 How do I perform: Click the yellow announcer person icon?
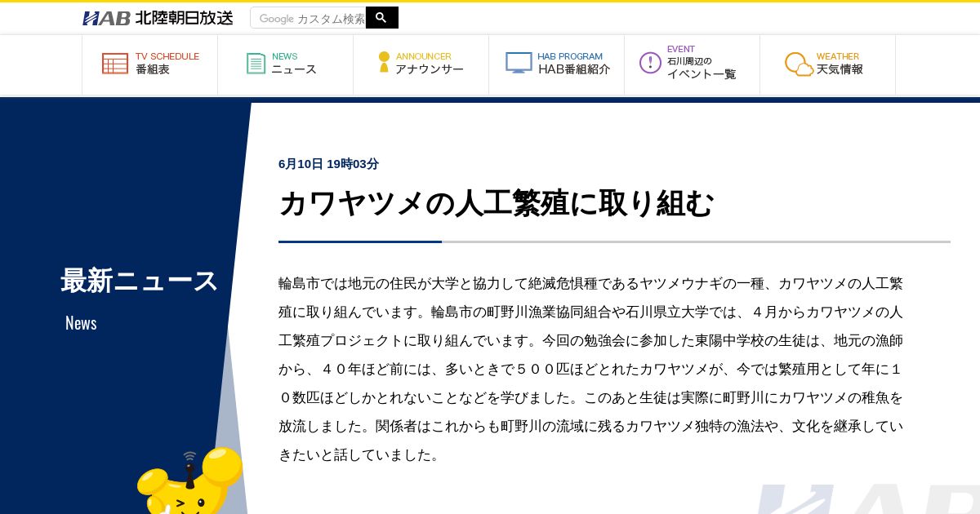[x=384, y=62]
